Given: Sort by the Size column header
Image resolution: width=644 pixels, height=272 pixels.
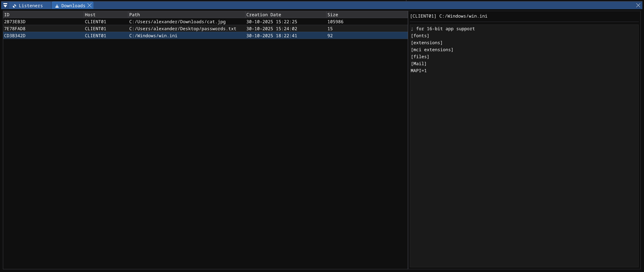Looking at the screenshot, I should point(333,14).
